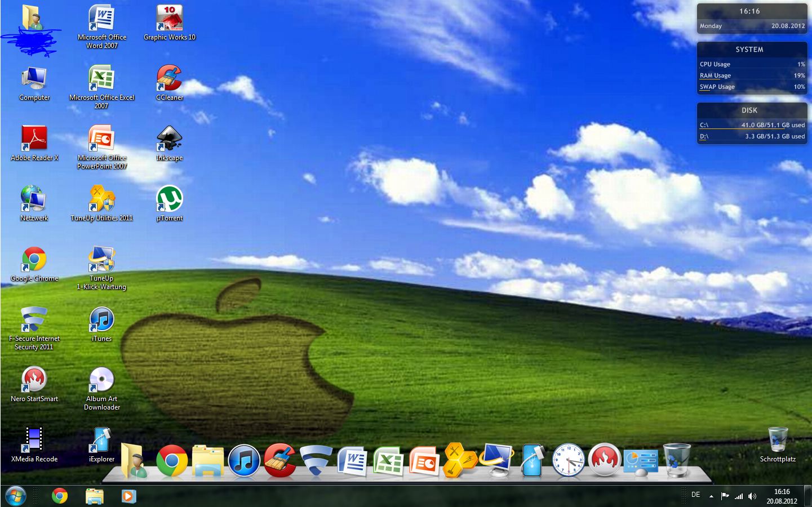Click the 16:16 clock gadget

pos(749,11)
